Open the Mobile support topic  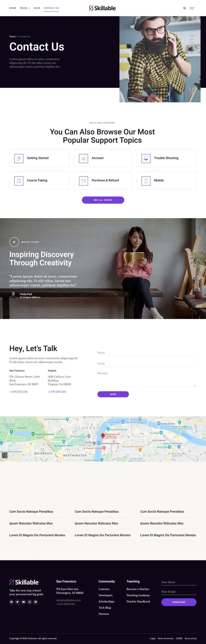[167, 180]
